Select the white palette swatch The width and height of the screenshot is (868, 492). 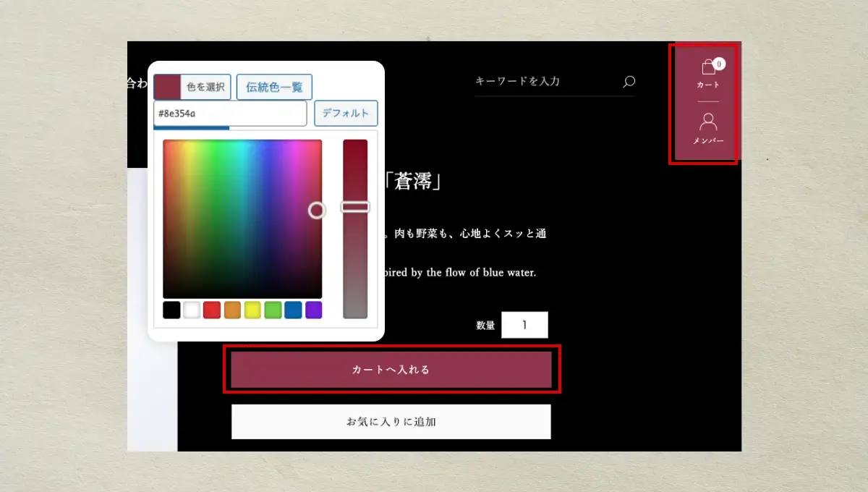pos(192,310)
